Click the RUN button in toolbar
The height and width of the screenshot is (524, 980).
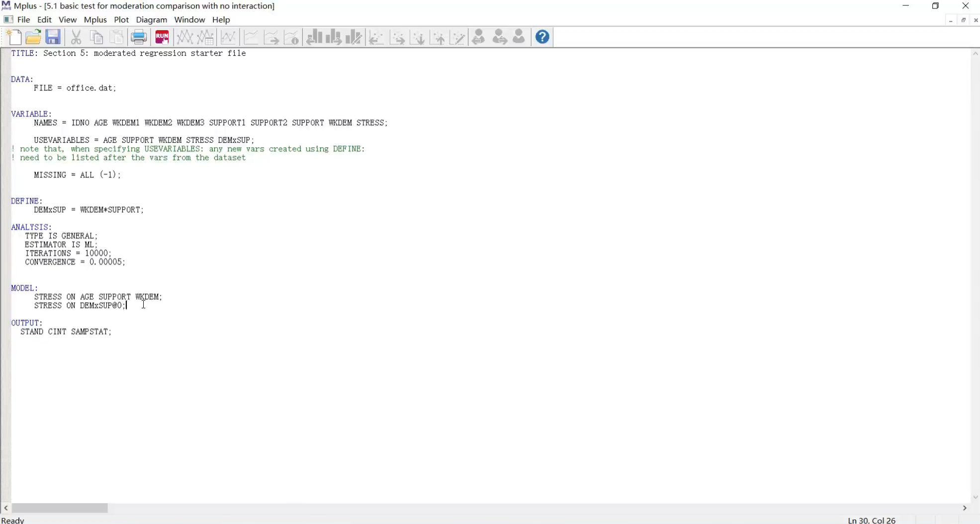[162, 37]
